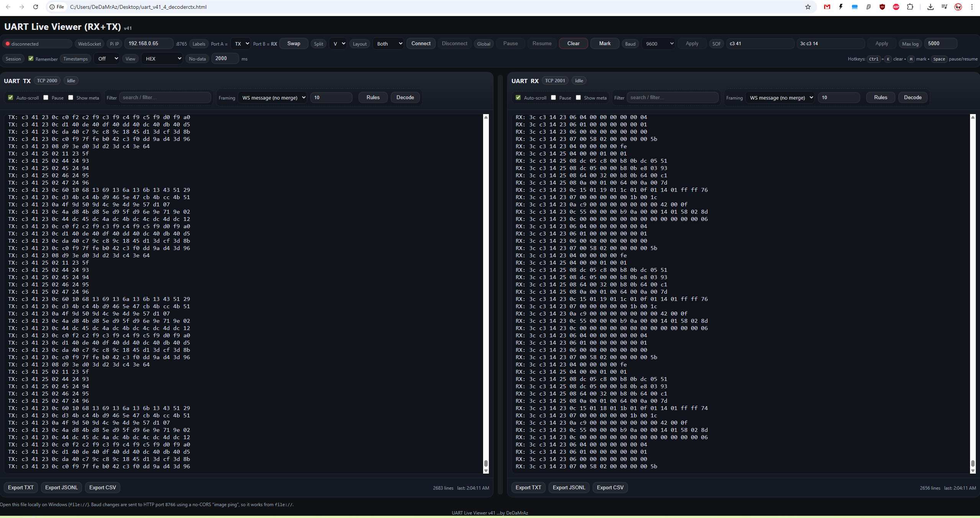Image resolution: width=980 pixels, height=518 pixels.
Task: Click the Pi IP address field
Action: pos(149,44)
